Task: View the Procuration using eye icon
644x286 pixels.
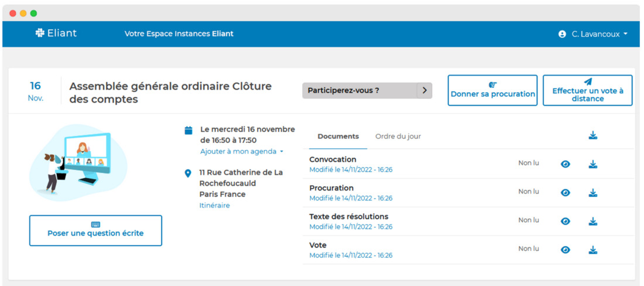Action: click(565, 193)
